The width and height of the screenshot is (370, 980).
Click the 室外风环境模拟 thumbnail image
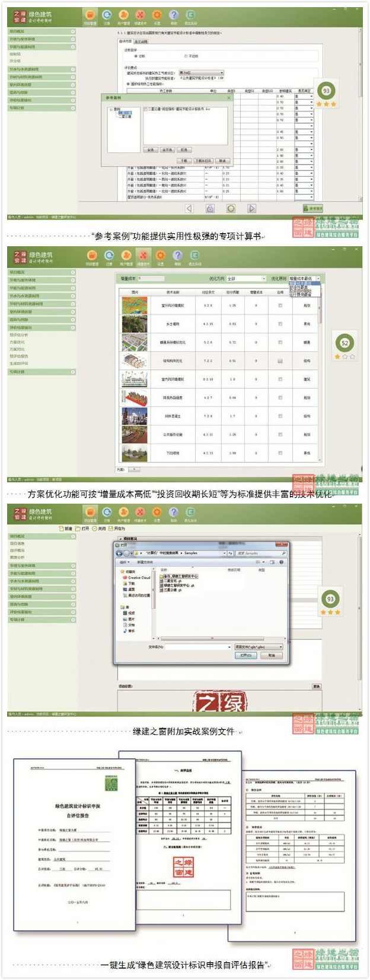click(135, 306)
